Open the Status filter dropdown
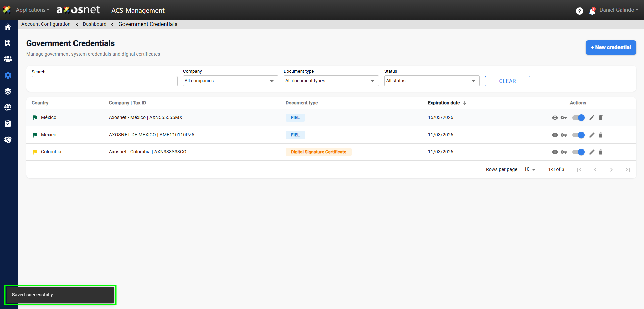 pos(432,81)
